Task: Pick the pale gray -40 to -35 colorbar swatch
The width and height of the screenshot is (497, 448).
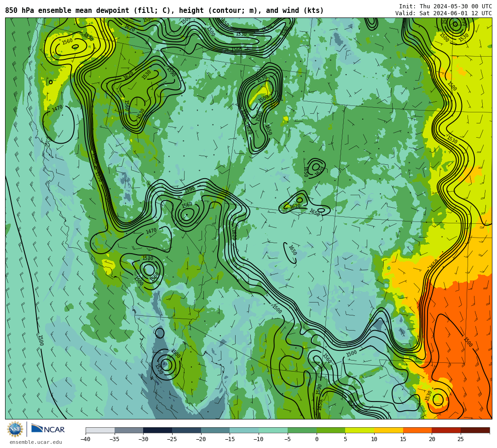Action: pos(100,430)
